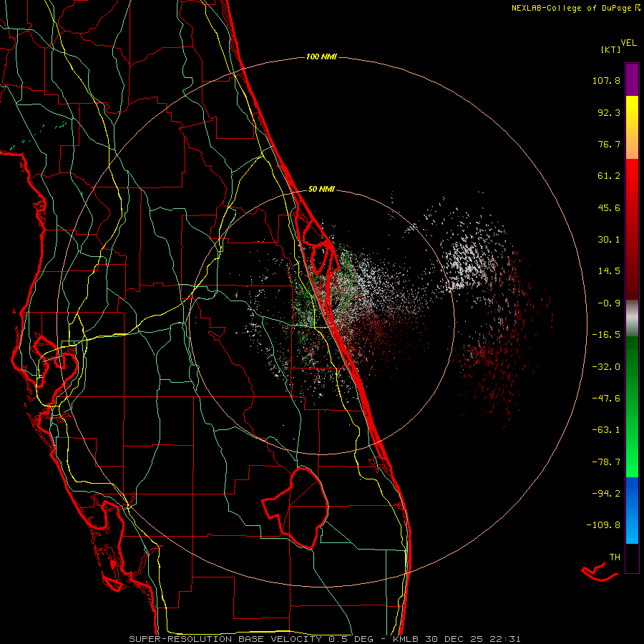The width and height of the screenshot is (644, 644).
Task: Click the -47.6 legend value
Action: tap(606, 399)
